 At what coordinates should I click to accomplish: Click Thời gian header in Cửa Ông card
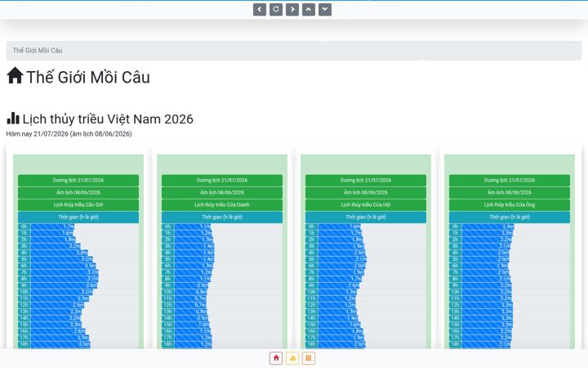[510, 217]
